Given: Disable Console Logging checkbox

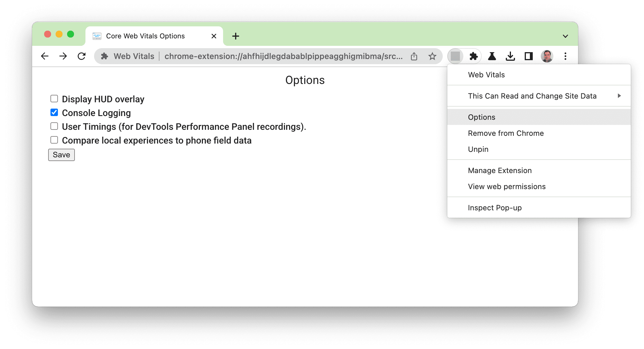Looking at the screenshot, I should tap(54, 113).
